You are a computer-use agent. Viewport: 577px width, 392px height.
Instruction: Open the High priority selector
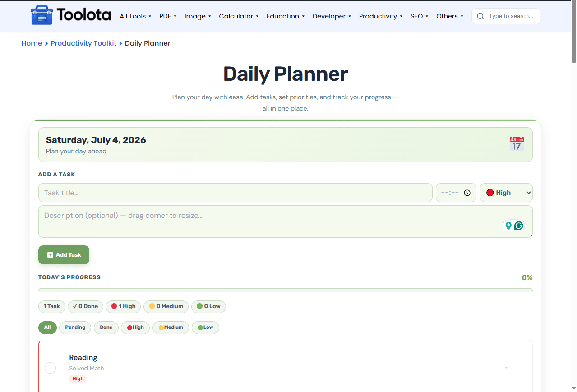pos(506,193)
